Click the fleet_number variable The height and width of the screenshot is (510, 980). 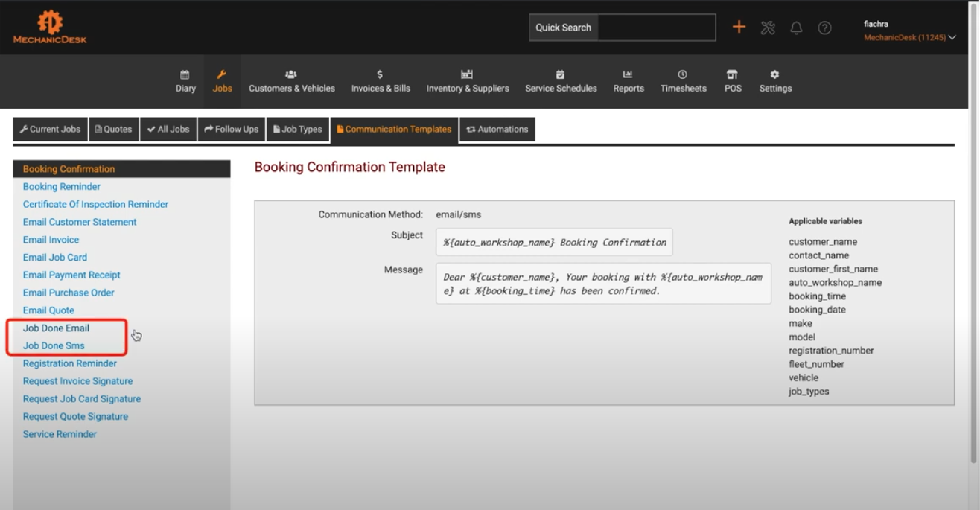click(x=816, y=364)
